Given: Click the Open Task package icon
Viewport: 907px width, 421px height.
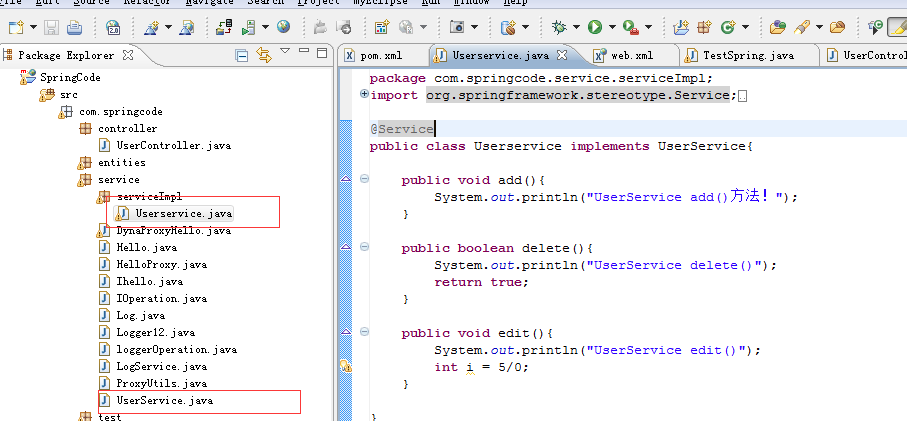Looking at the screenshot, I should click(837, 27).
